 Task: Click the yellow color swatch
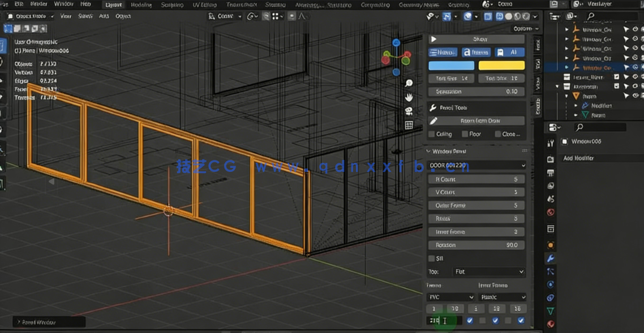(501, 66)
